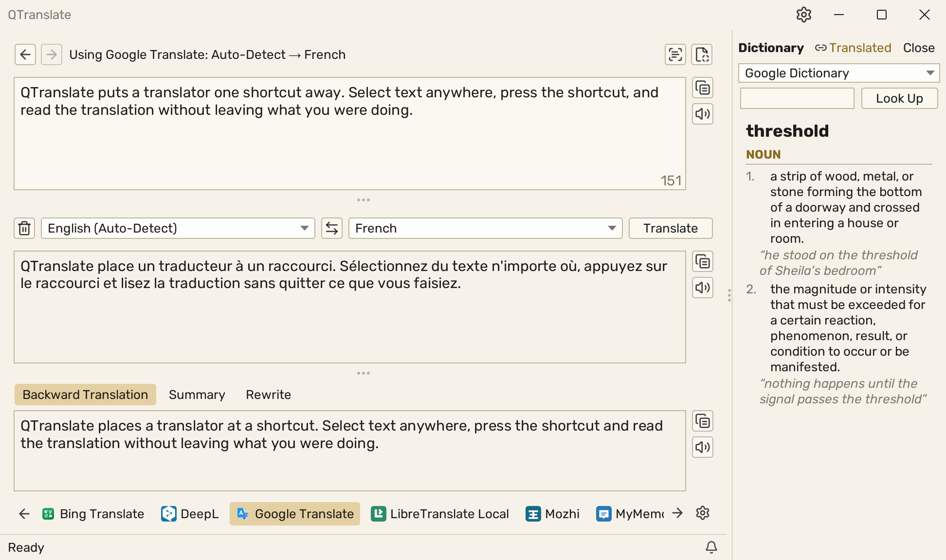Open the text recognition (OCR) tool
The width and height of the screenshot is (946, 560).
(675, 54)
